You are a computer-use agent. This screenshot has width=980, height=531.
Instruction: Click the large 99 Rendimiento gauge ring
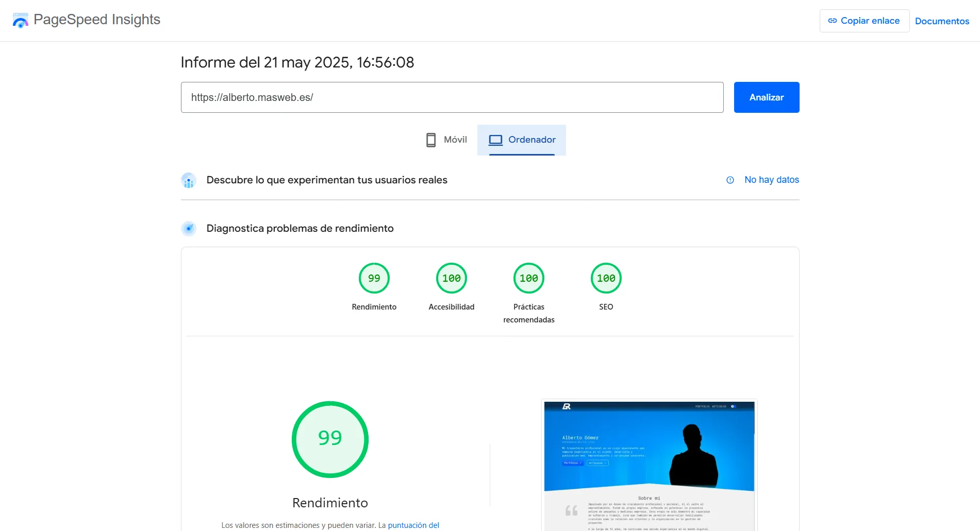pyautogui.click(x=330, y=439)
